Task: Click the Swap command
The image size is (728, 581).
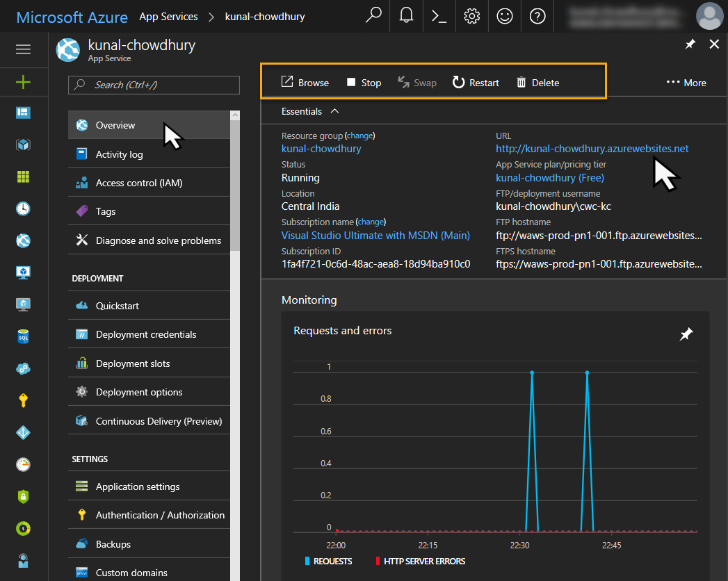Action: 417,83
